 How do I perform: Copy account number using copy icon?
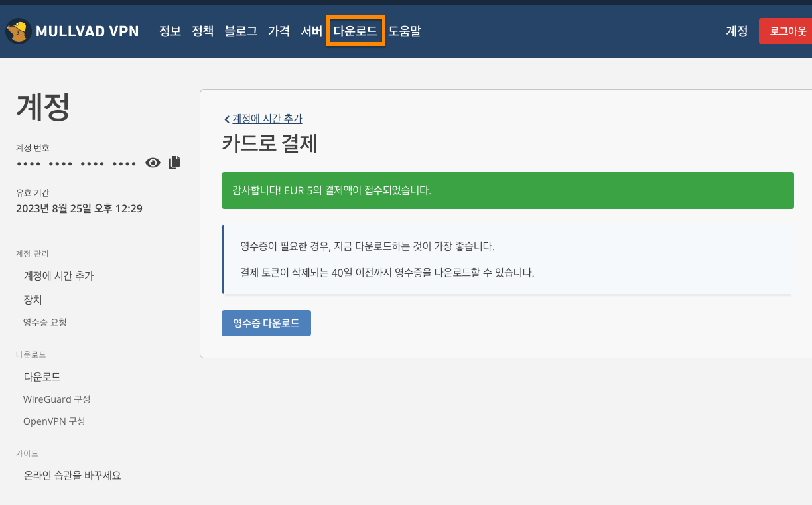(x=174, y=163)
